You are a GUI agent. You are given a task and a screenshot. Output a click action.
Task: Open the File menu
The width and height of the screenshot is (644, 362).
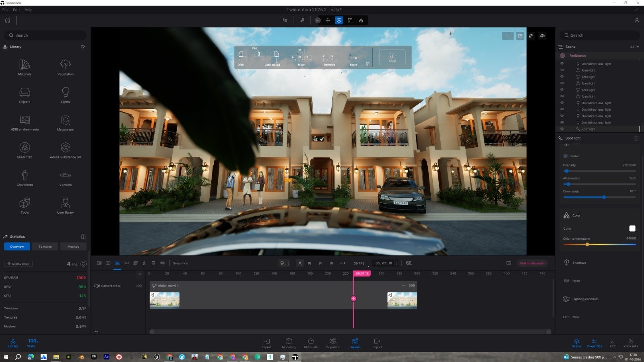5,10
